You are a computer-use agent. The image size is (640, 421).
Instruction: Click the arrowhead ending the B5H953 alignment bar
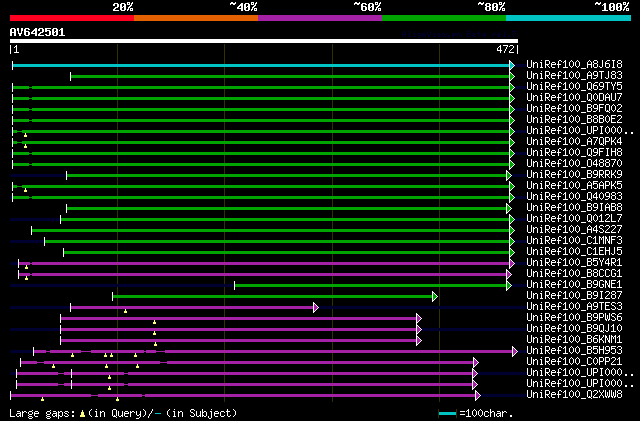pos(514,351)
